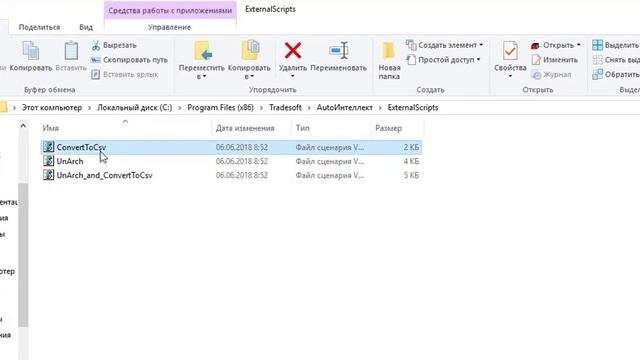Viewport: 640px width, 360px height.
Task: Expand the chevron after Tradesoft in the path
Action: [x=309, y=108]
